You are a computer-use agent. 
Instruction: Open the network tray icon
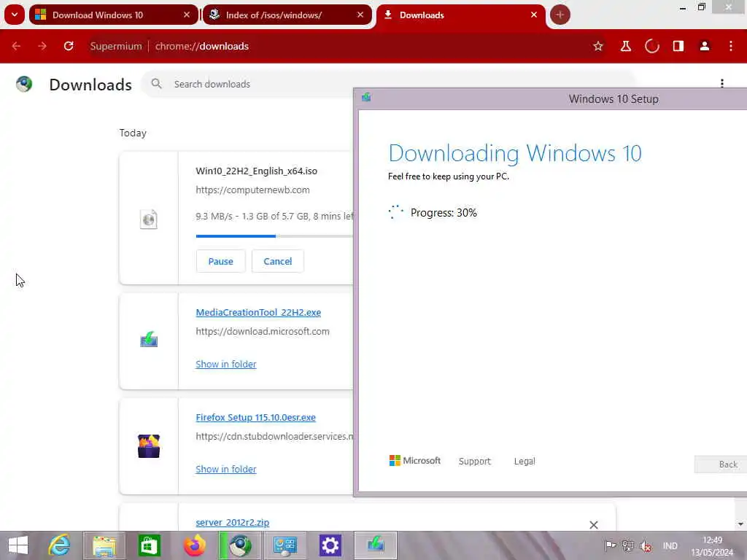(628, 545)
